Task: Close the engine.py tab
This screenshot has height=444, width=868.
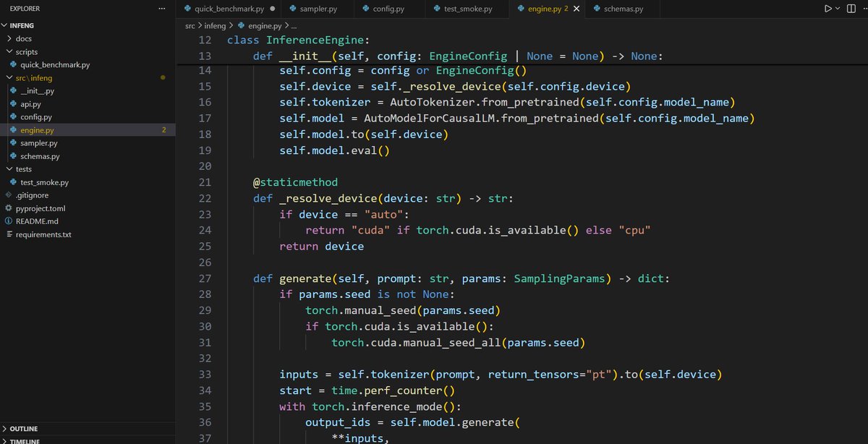Action: [576, 9]
